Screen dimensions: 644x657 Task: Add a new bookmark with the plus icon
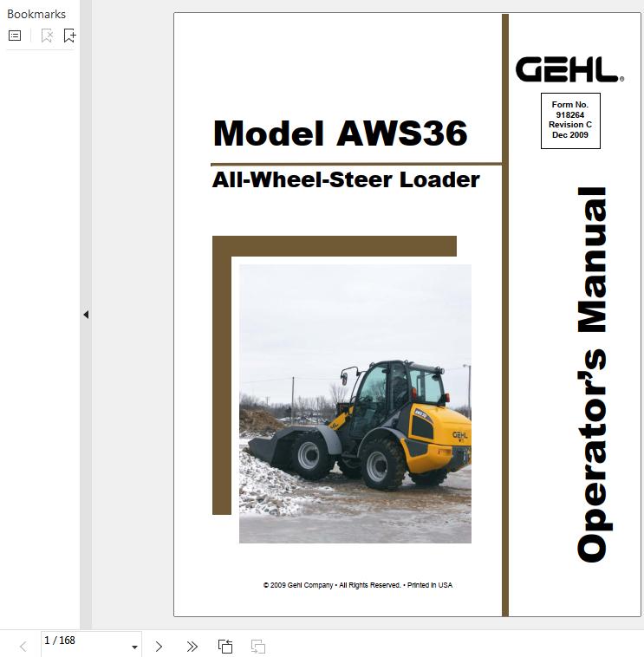coord(69,36)
